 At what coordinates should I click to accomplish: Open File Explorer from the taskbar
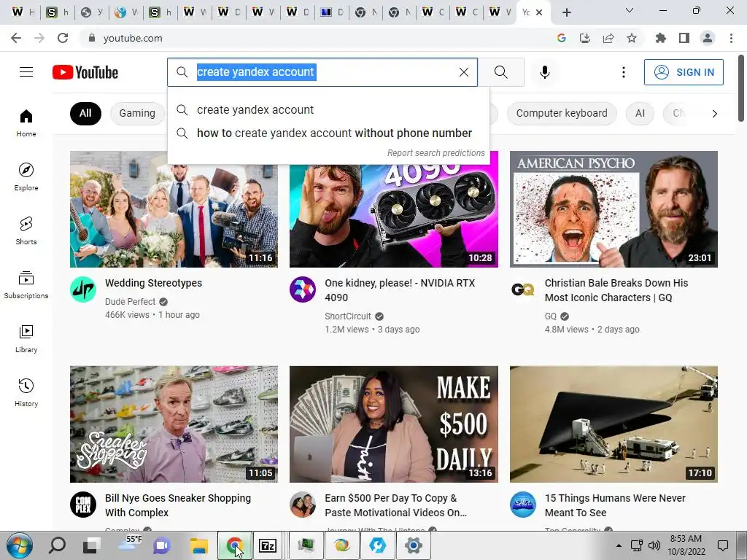[x=198, y=545]
